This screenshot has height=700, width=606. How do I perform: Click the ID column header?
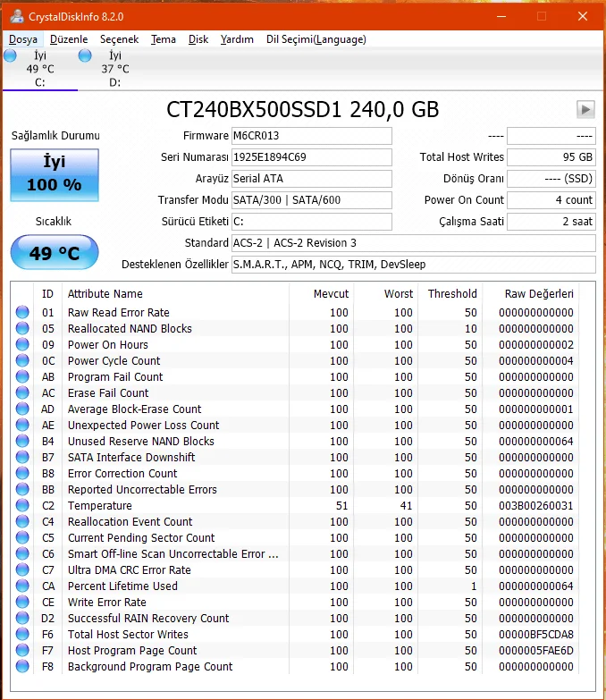(47, 294)
